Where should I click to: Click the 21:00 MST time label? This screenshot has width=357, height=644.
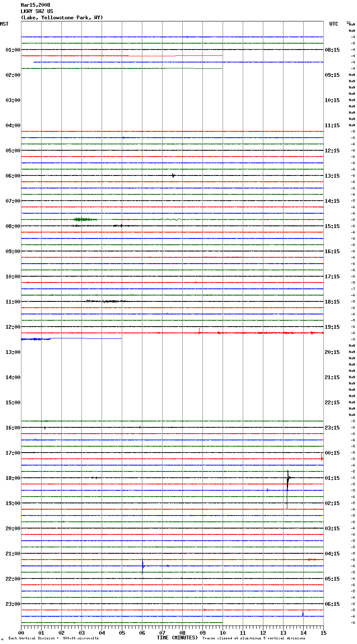click(x=13, y=554)
